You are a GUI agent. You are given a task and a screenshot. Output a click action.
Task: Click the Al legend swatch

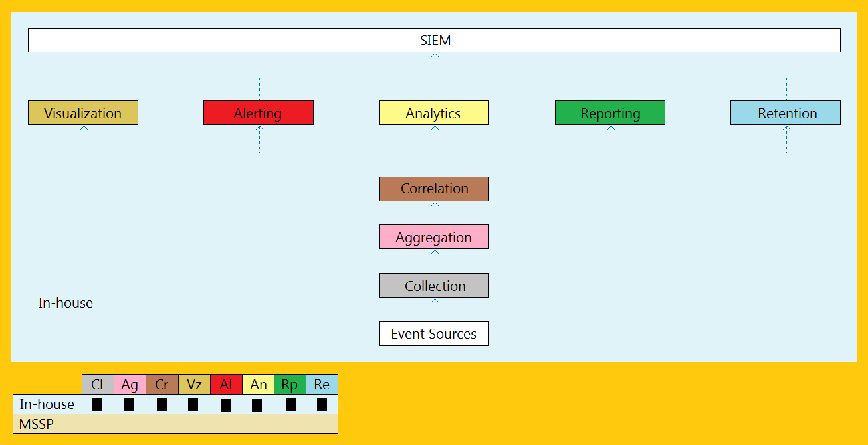click(x=226, y=384)
